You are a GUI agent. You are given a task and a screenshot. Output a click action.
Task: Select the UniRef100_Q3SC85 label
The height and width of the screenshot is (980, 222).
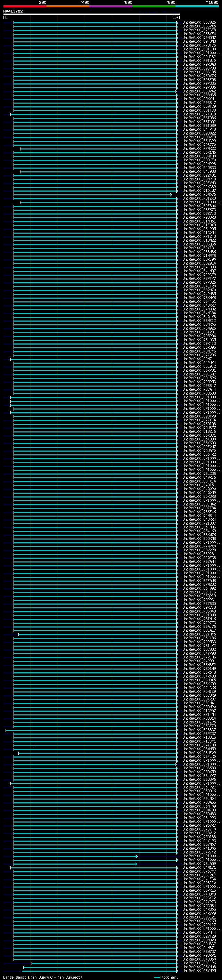coord(199,72)
